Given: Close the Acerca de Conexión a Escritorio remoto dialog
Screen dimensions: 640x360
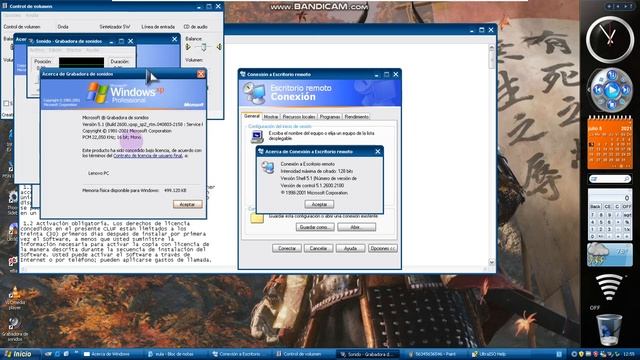Looking at the screenshot, I should (378, 151).
